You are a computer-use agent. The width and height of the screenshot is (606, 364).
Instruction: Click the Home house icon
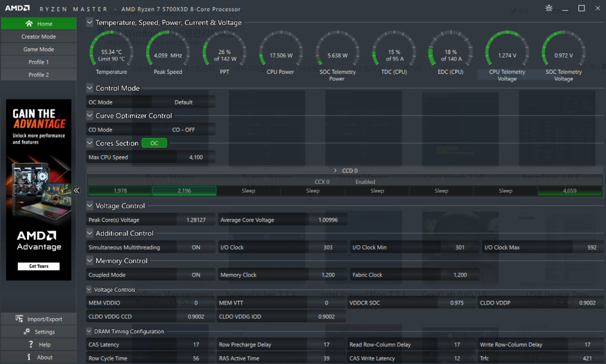[x=29, y=24]
